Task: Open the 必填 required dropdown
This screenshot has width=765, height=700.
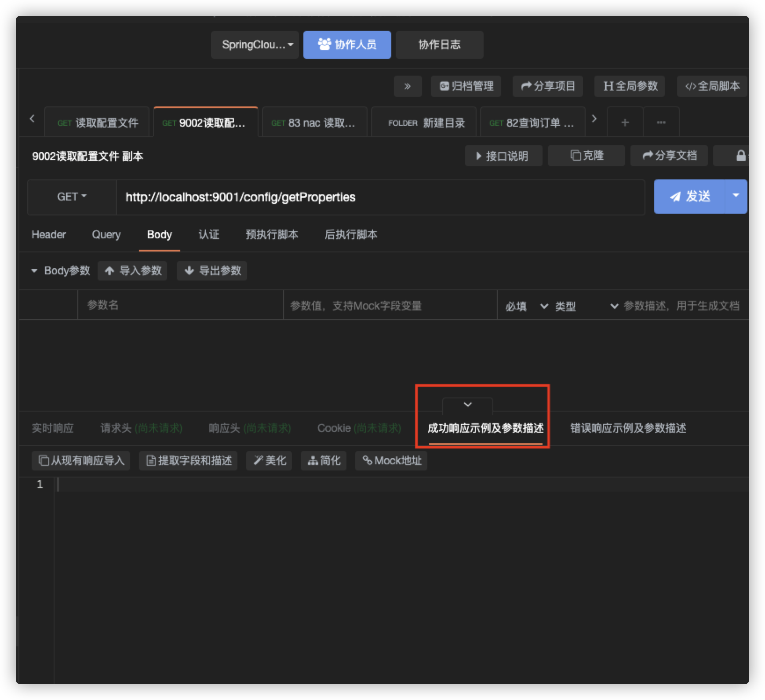Action: click(526, 306)
